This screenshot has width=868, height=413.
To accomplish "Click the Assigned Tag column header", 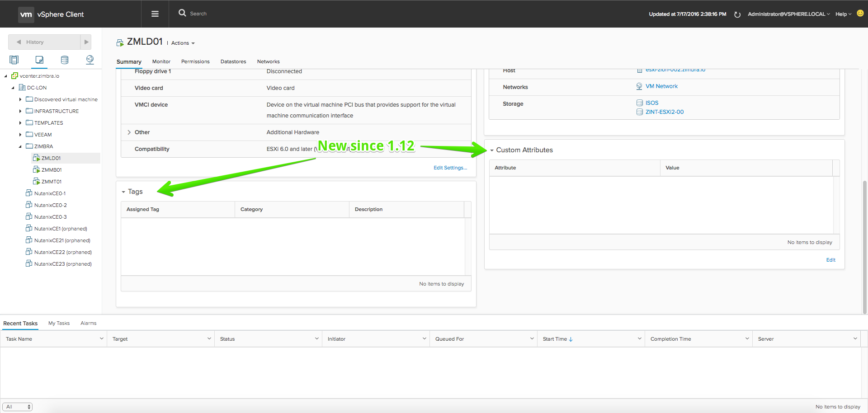I will pyautogui.click(x=178, y=209).
